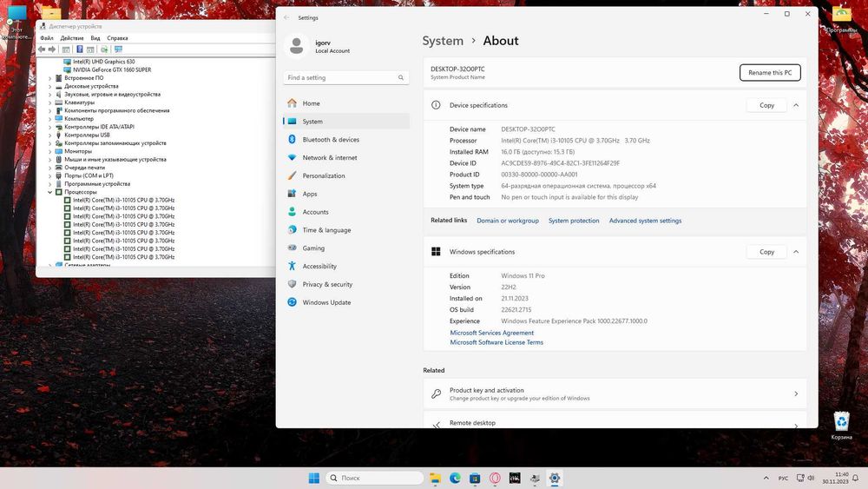Screen dimensions: 868x489
Task: Open Файл menu in Device Manager
Action: 47,38
